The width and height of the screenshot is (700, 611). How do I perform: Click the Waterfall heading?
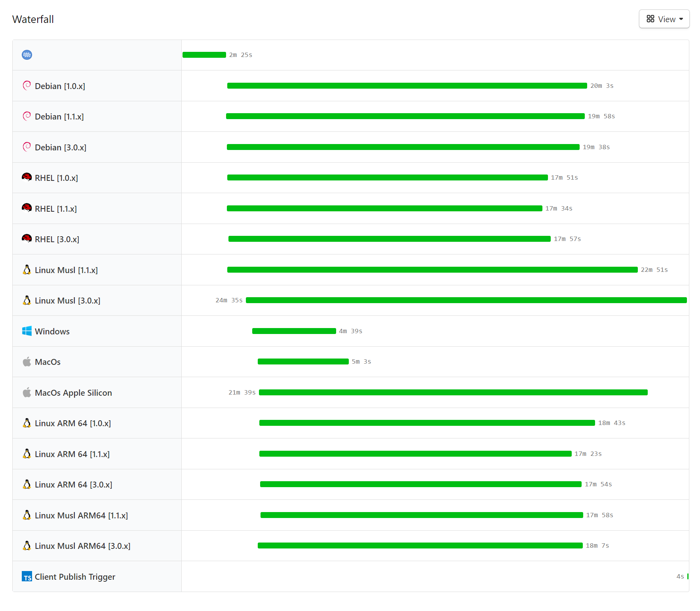point(33,19)
